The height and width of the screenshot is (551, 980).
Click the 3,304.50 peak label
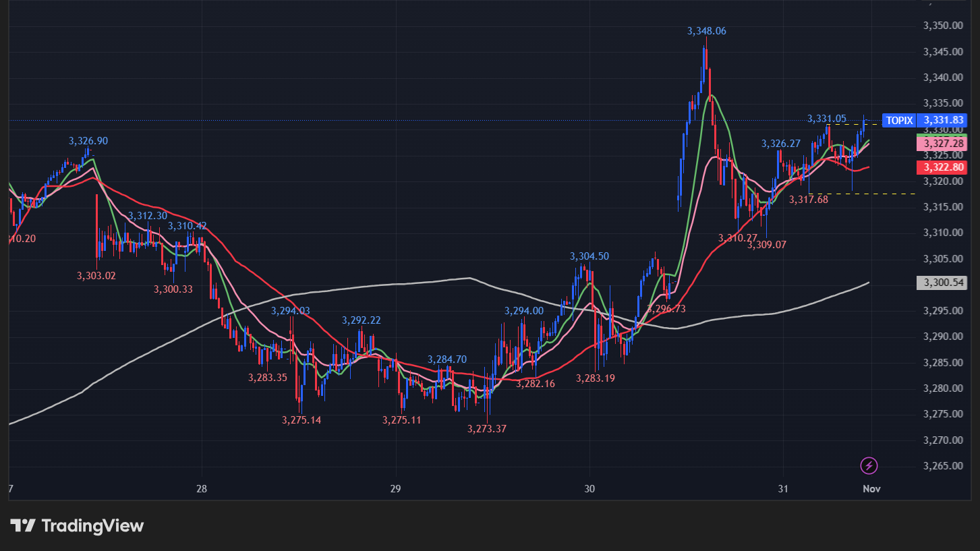(x=589, y=256)
